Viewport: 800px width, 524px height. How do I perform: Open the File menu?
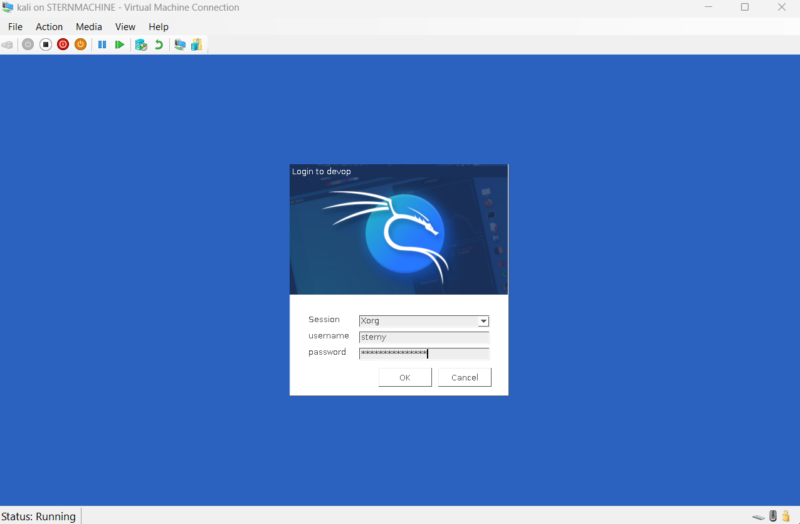click(15, 27)
